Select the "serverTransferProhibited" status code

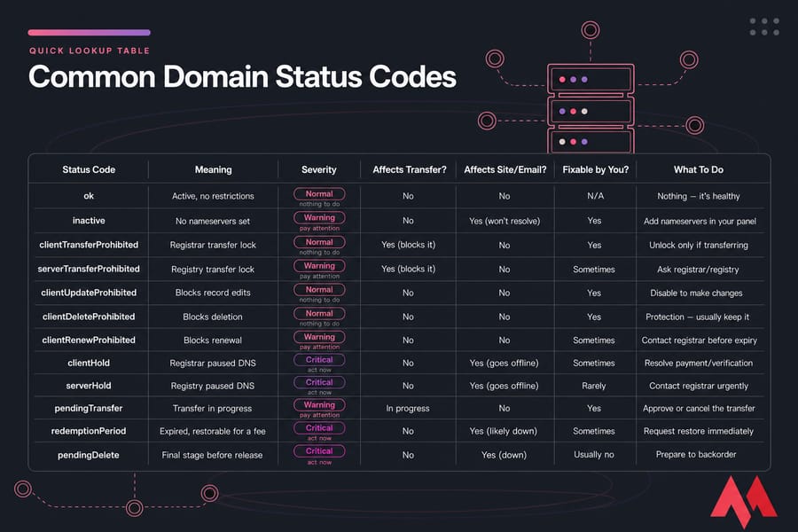tap(89, 269)
